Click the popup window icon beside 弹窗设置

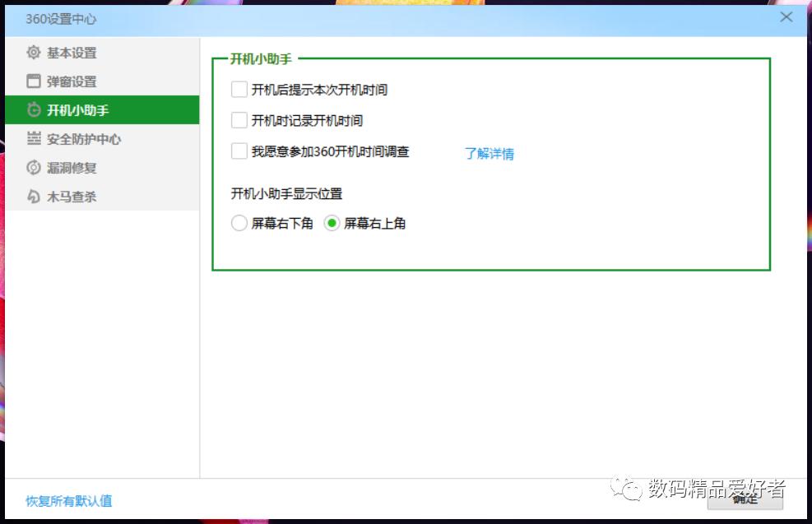coord(33,81)
